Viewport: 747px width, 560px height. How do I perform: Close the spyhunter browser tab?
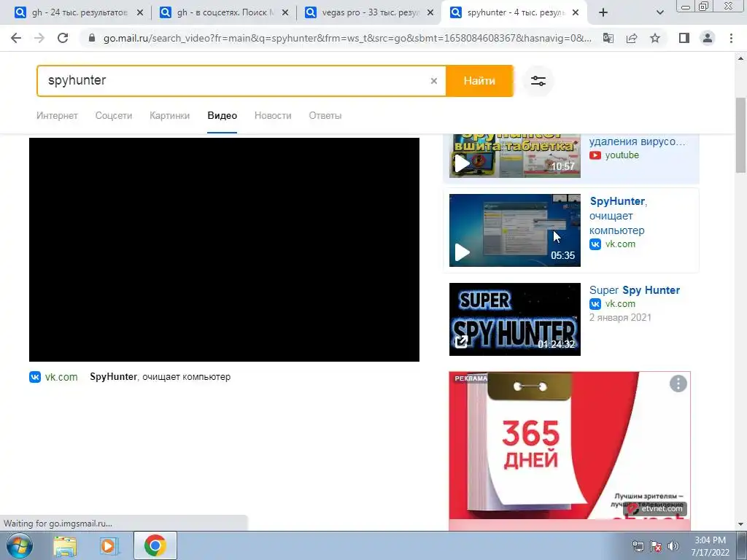(576, 13)
